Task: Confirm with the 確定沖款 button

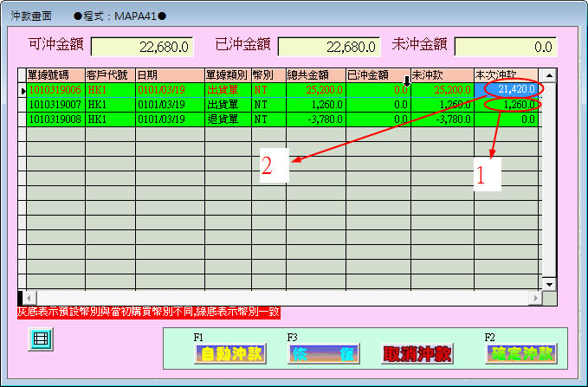Action: 520,354
